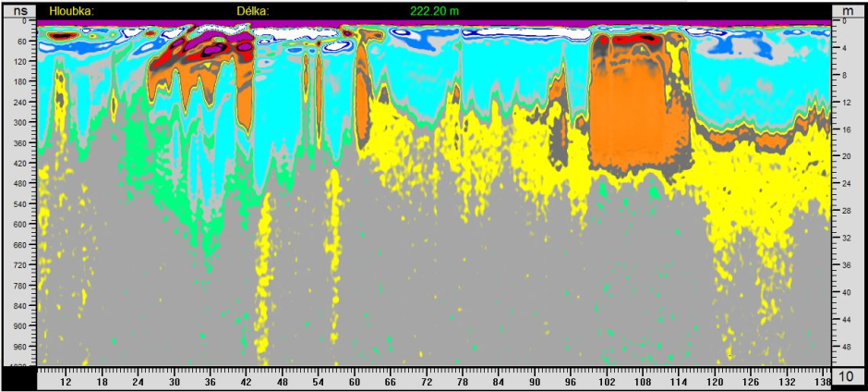The height and width of the screenshot is (392, 868).
Task: Click the 84 mark on the horizontal ruler
Action: click(x=499, y=381)
